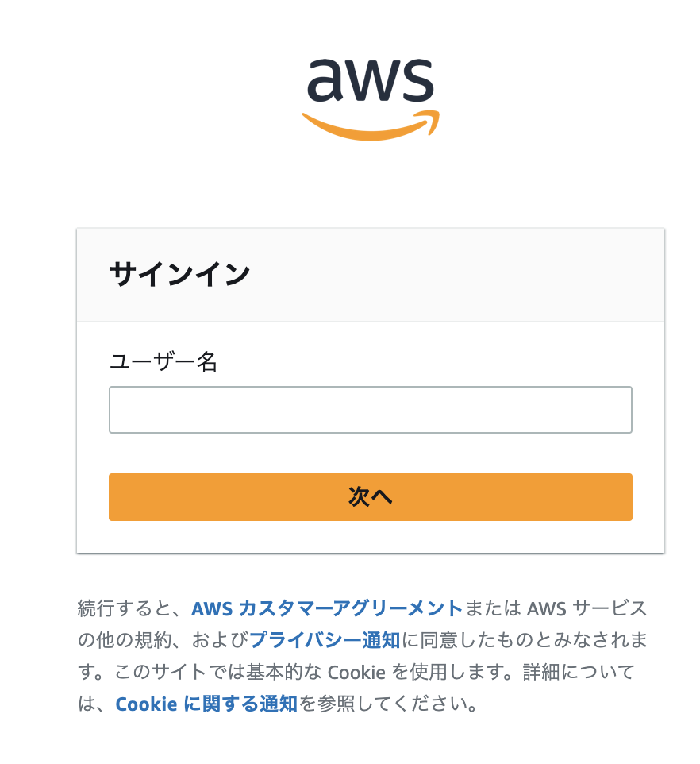Screen dimensions: 700x764
Task: Click the orange 次へ button
Action: (371, 497)
